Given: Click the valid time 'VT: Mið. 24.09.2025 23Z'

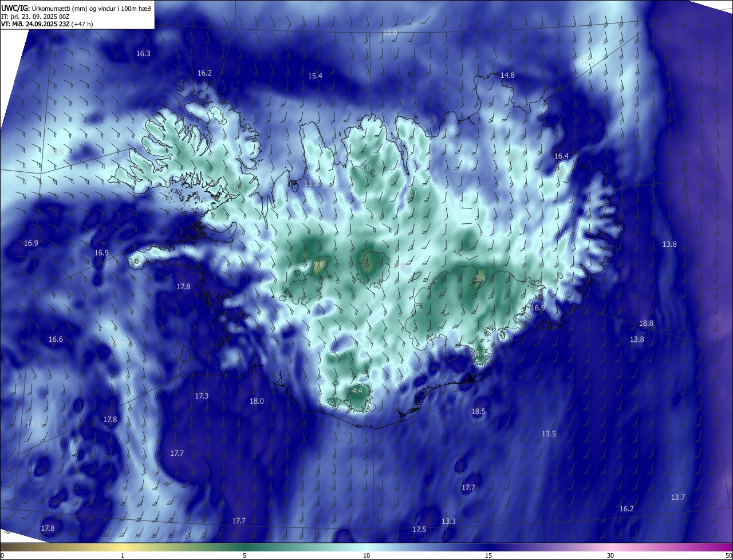Looking at the screenshot, I should click(36, 24).
